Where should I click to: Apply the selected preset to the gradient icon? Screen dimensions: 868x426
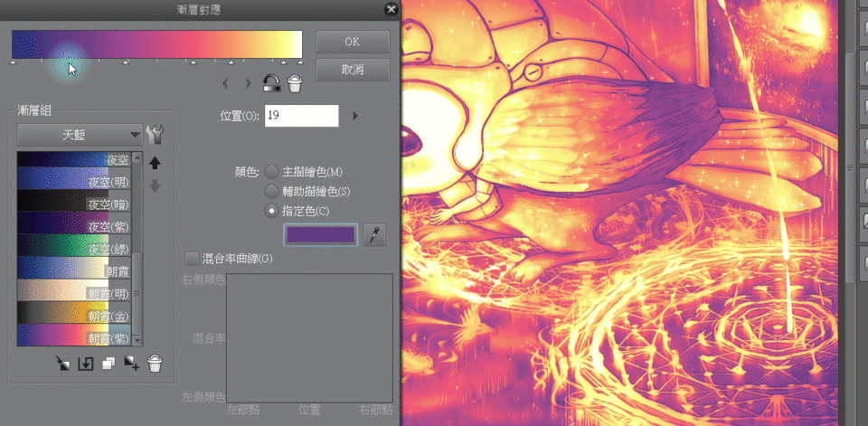[x=62, y=364]
